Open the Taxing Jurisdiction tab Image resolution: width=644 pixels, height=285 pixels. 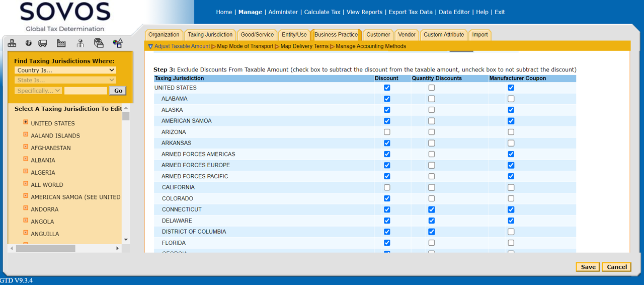tap(210, 35)
